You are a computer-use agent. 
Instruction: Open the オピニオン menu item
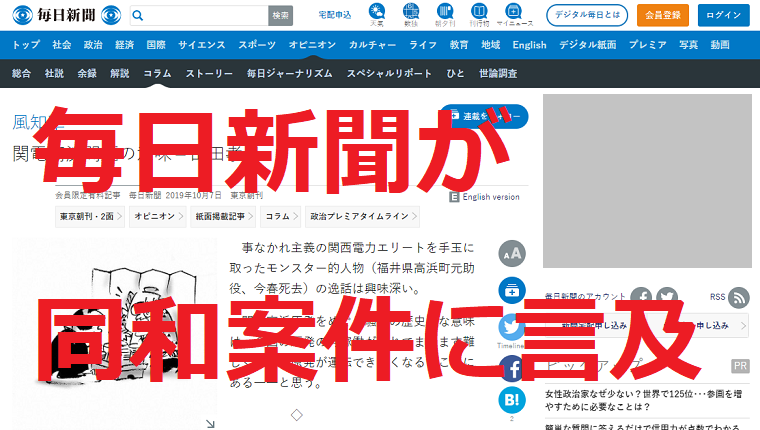(x=312, y=45)
